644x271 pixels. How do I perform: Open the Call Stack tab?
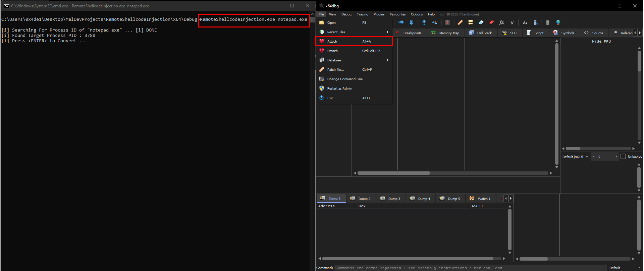(x=480, y=33)
